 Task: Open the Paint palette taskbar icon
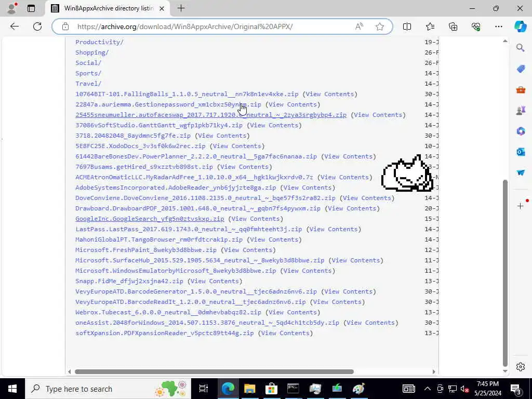(358, 389)
